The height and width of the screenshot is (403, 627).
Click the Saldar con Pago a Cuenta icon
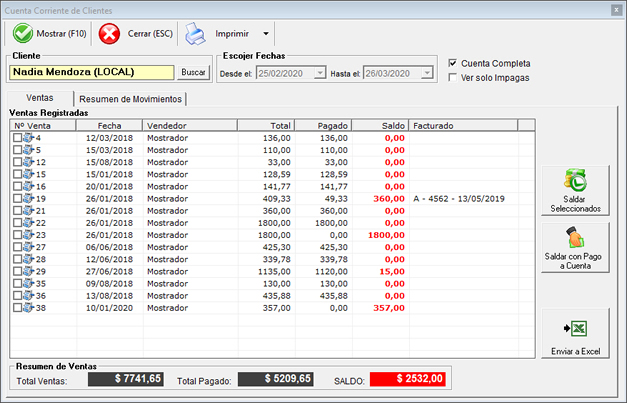(x=575, y=238)
